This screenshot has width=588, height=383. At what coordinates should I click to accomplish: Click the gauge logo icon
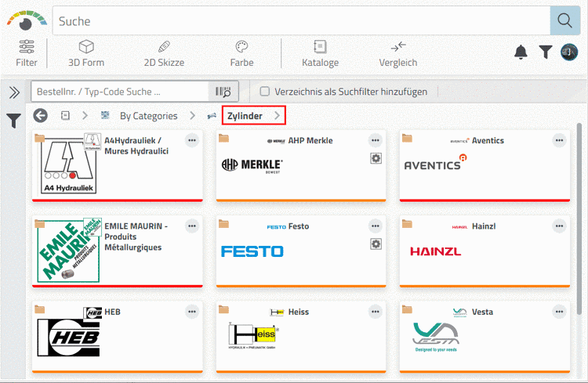click(26, 21)
